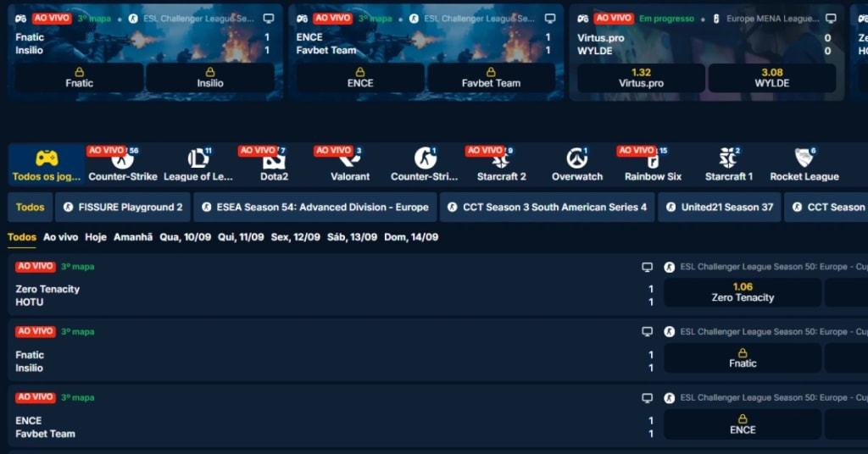
Task: Show matches on Dom, 14/09
Action: [x=411, y=236]
